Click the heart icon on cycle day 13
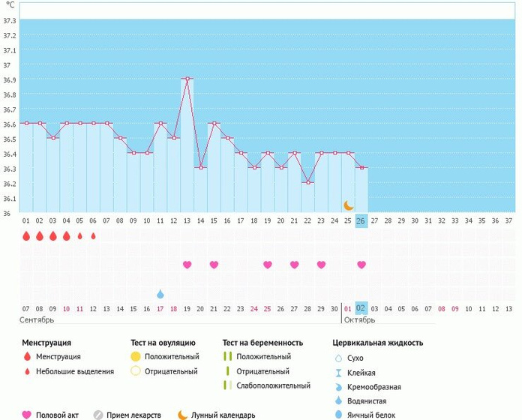The width and height of the screenshot is (522, 420). 187,265
